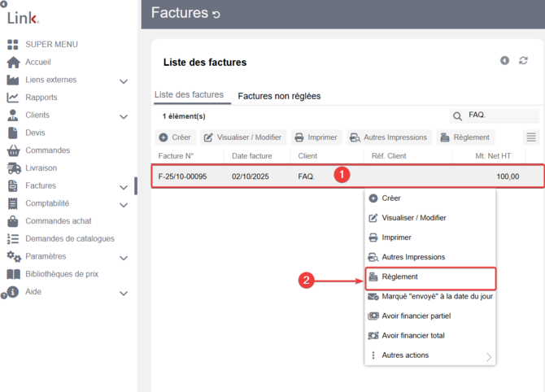This screenshot has height=392, width=545.
Task: Open Commandes achat in sidebar
Action: [x=59, y=221]
